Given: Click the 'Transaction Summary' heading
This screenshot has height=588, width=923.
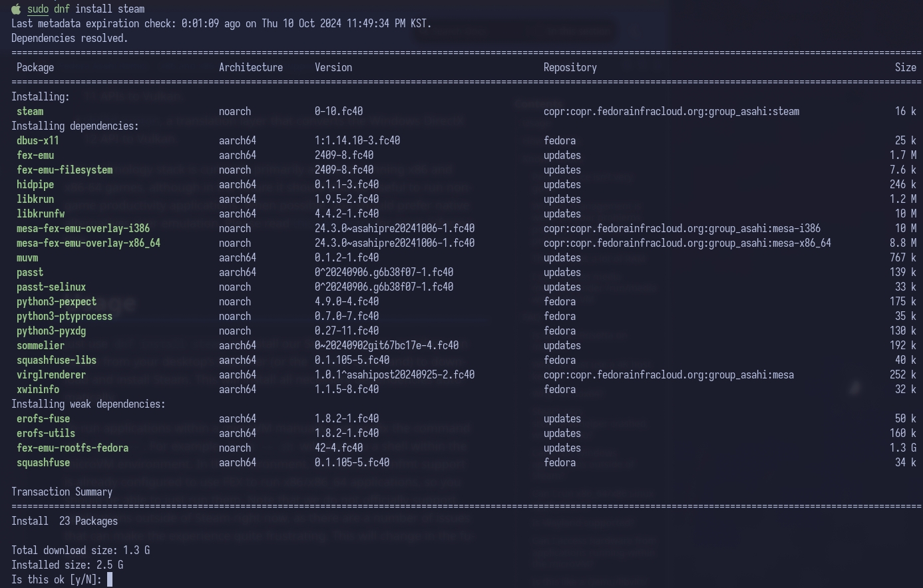Looking at the screenshot, I should 62,492.
